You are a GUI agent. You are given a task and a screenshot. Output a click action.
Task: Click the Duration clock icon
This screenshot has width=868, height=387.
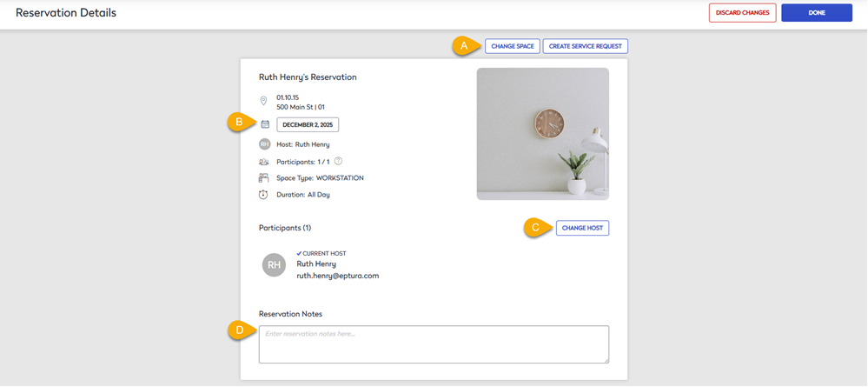click(264, 194)
